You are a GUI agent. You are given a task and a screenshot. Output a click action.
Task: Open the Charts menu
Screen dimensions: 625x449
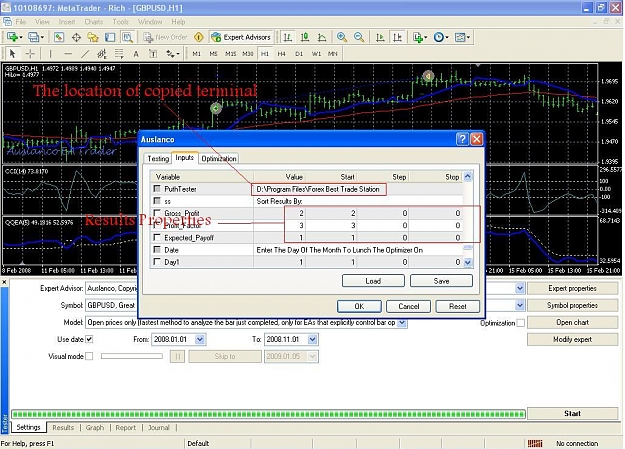point(94,22)
